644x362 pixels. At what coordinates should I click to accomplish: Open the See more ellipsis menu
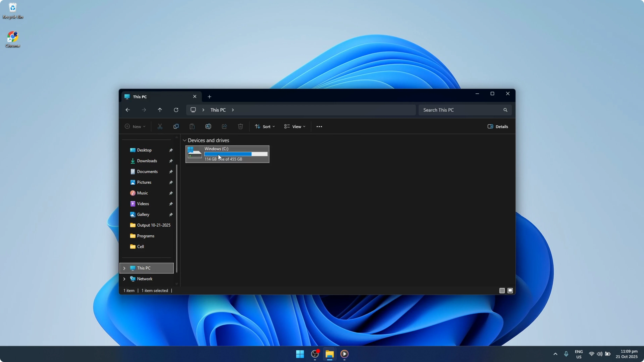pyautogui.click(x=319, y=126)
